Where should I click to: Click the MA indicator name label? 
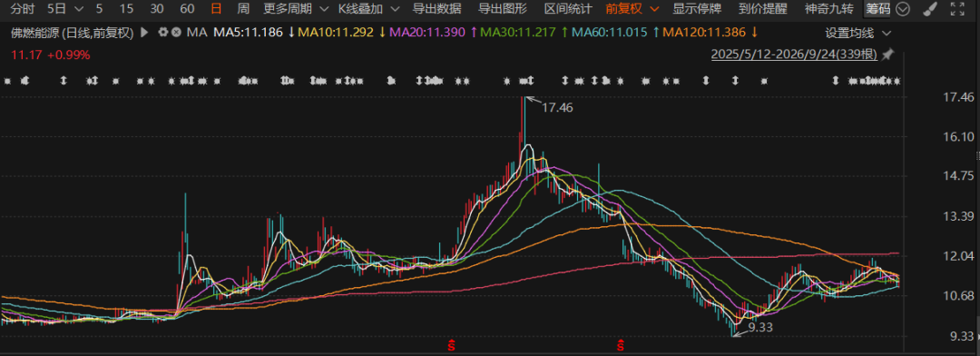197,33
